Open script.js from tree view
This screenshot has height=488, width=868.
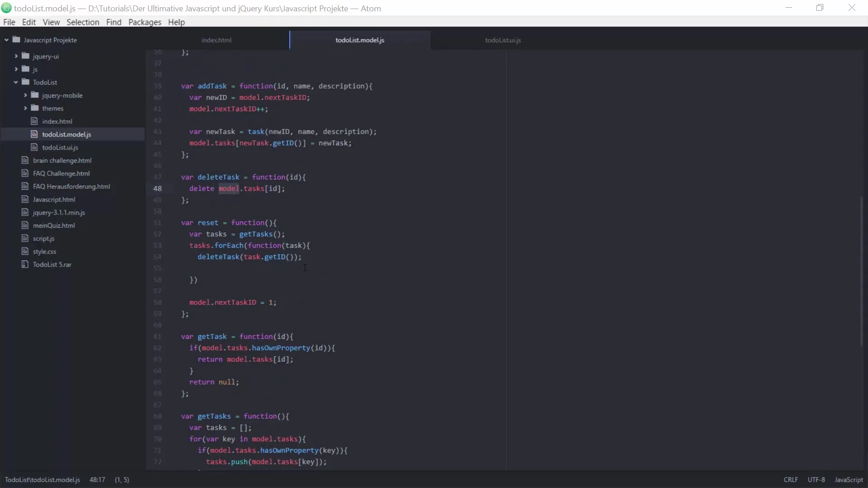click(x=43, y=239)
